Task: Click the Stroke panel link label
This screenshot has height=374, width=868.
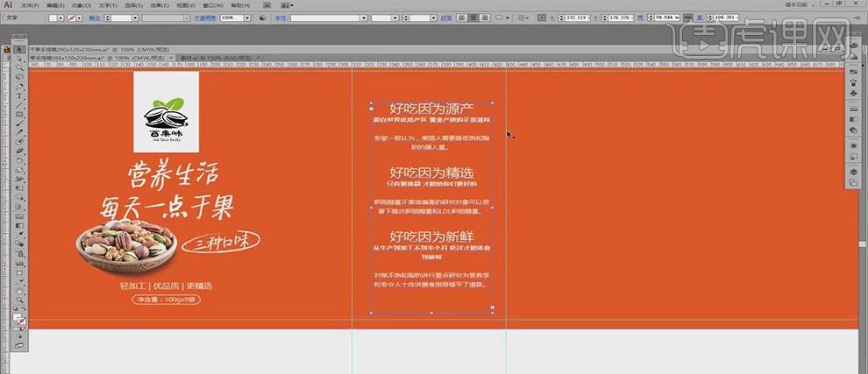Action: 95,18
